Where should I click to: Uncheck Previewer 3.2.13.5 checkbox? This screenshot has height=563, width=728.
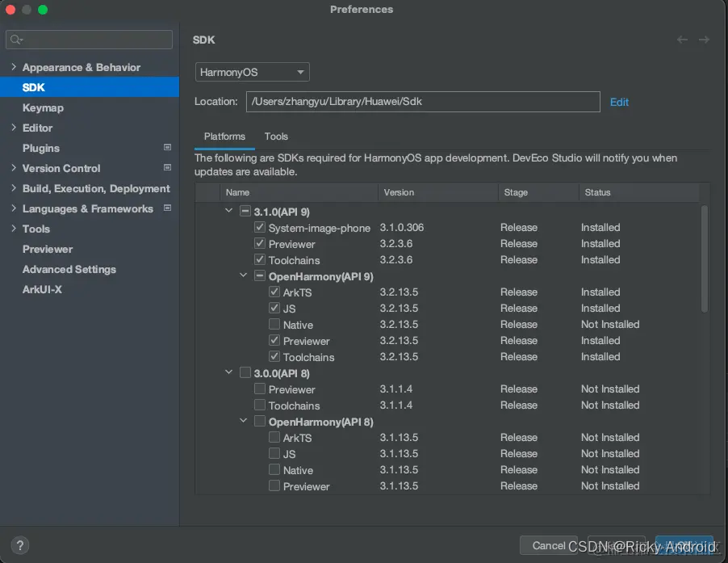(274, 341)
